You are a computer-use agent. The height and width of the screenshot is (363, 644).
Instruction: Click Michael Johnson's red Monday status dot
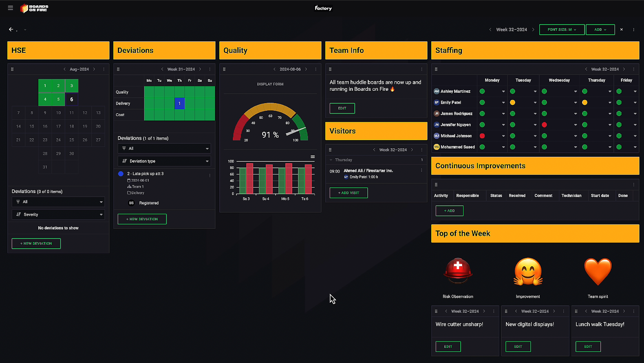tap(482, 136)
